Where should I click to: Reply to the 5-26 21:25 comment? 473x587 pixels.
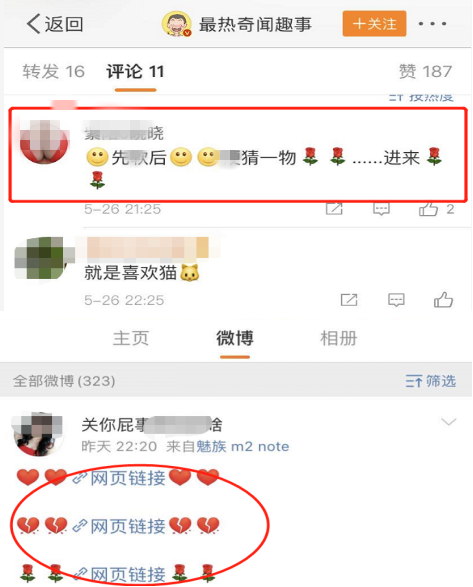point(381,209)
